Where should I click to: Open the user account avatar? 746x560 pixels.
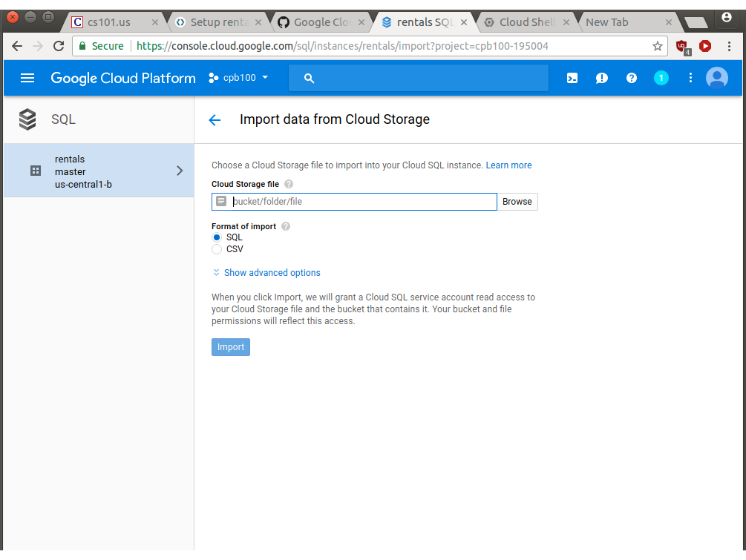[716, 78]
